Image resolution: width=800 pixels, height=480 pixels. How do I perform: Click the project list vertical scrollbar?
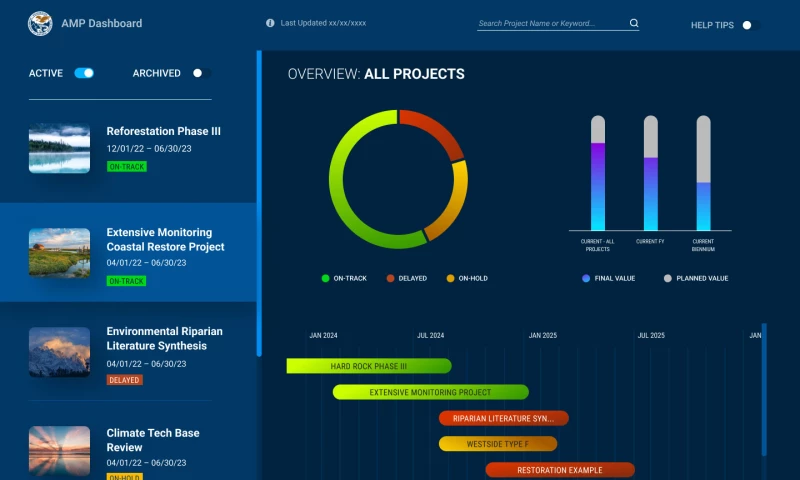pos(259,203)
